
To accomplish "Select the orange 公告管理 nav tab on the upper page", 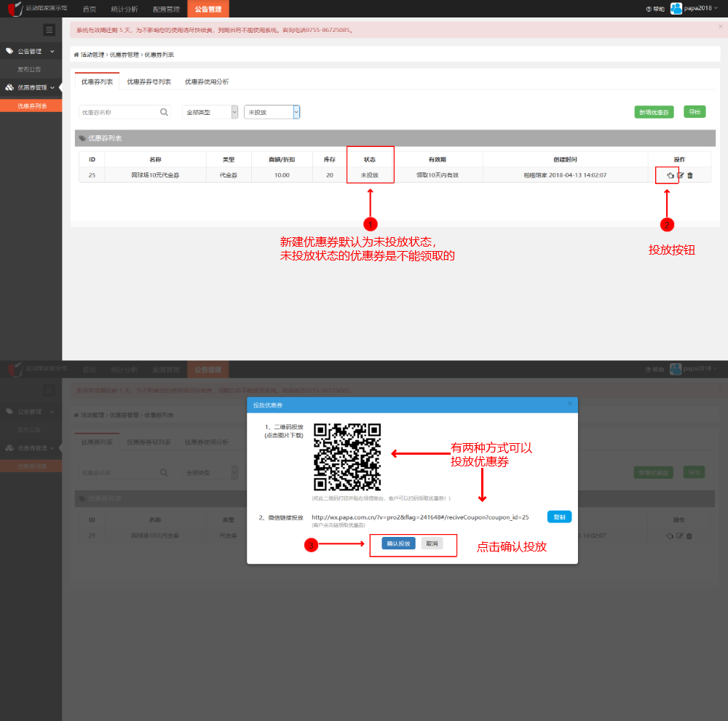I will point(208,9).
